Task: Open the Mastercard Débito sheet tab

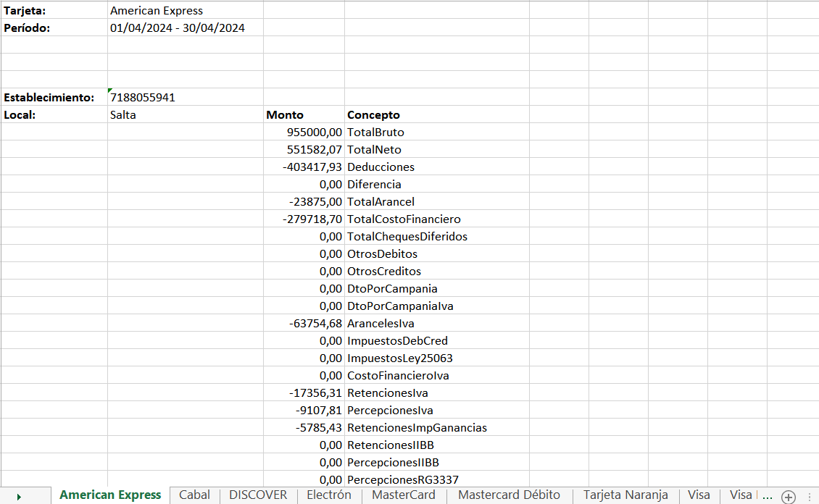Action: (509, 495)
